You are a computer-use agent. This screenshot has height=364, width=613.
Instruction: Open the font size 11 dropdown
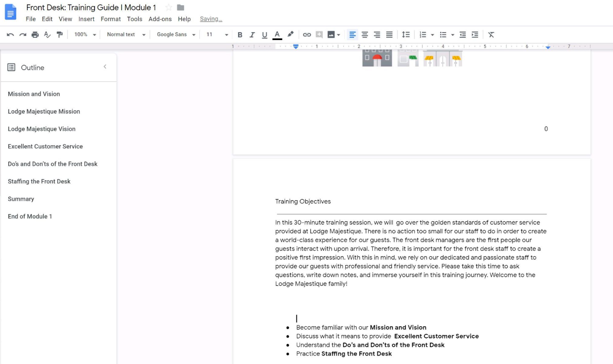(217, 34)
